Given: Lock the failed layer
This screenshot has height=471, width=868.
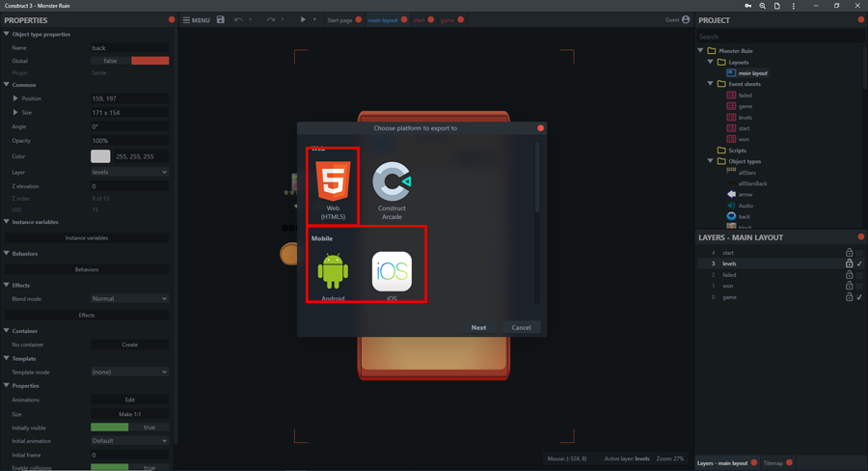Looking at the screenshot, I should 849,274.
